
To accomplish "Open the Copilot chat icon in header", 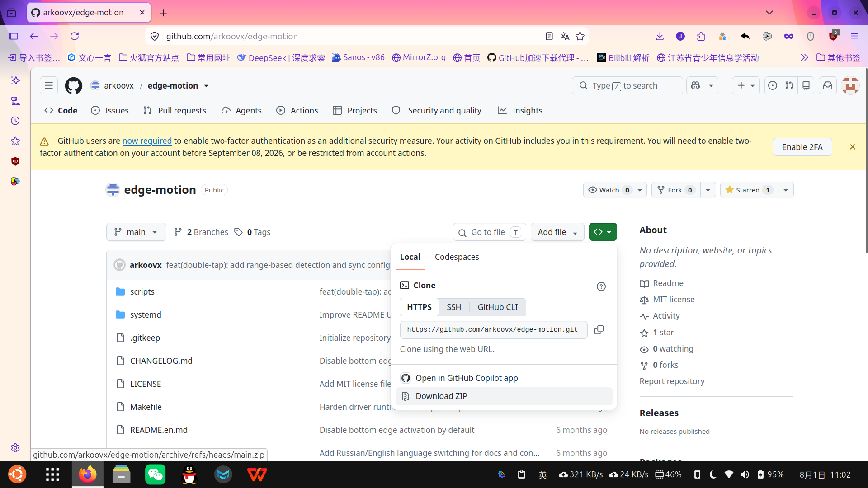I will pos(695,85).
